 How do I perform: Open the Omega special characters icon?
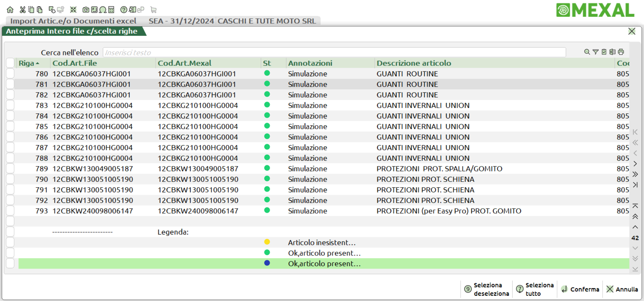tap(103, 10)
